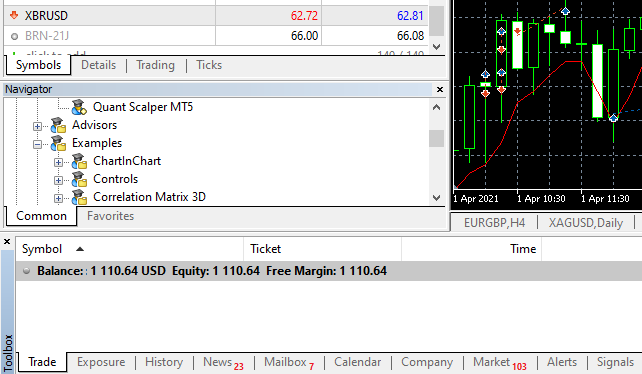Viewport: 642px width, 374px height.
Task: Collapse the Examples tree node
Action: click(37, 144)
